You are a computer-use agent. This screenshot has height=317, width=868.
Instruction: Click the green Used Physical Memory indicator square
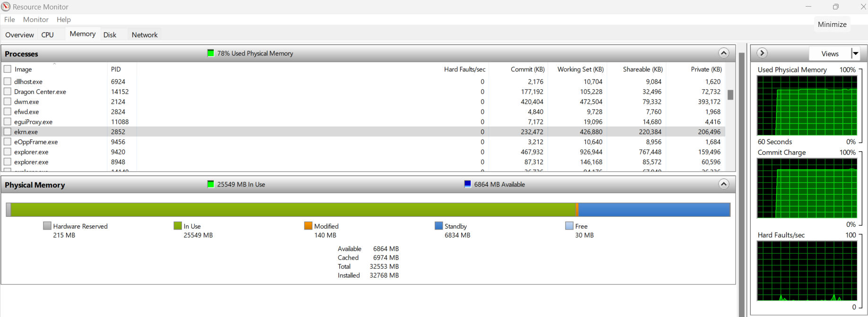(x=211, y=53)
